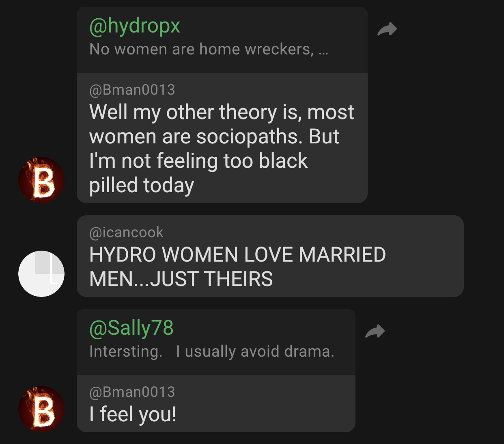
Task: Open Bman0013's flaming B avatar beside 'I feel you!'
Action: tap(41, 409)
